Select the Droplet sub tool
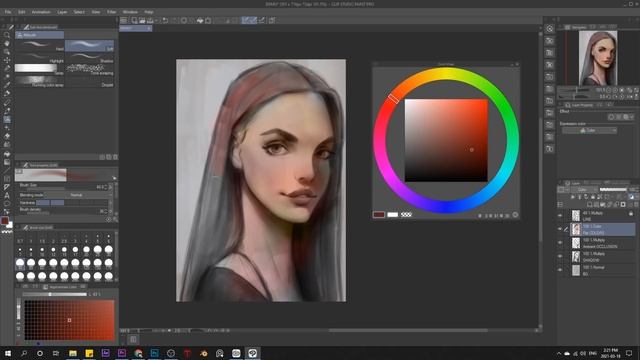This screenshot has width=640, height=360. coord(89,82)
